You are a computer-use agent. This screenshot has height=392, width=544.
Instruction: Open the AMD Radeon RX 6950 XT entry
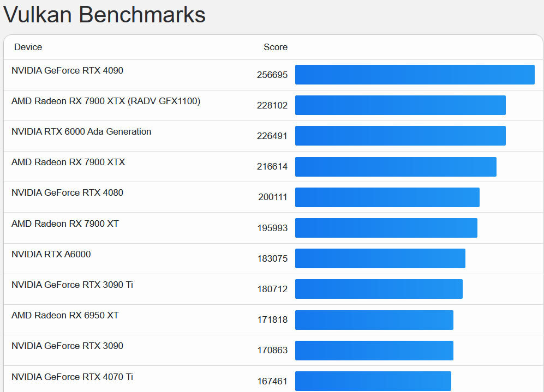coord(65,316)
